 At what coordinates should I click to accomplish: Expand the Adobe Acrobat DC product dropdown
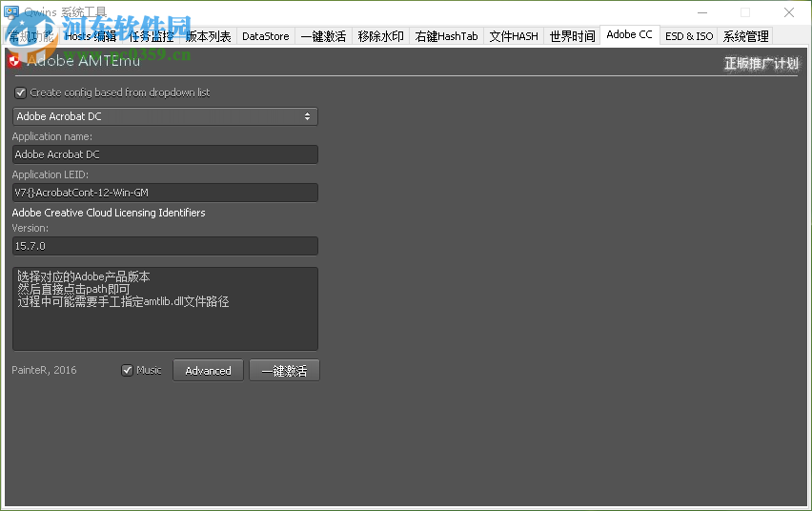165,116
